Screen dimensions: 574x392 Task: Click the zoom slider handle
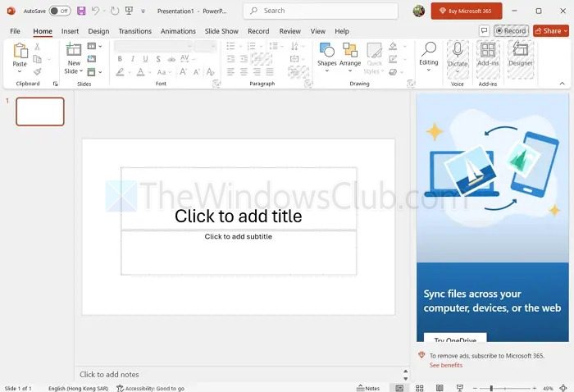(491, 388)
